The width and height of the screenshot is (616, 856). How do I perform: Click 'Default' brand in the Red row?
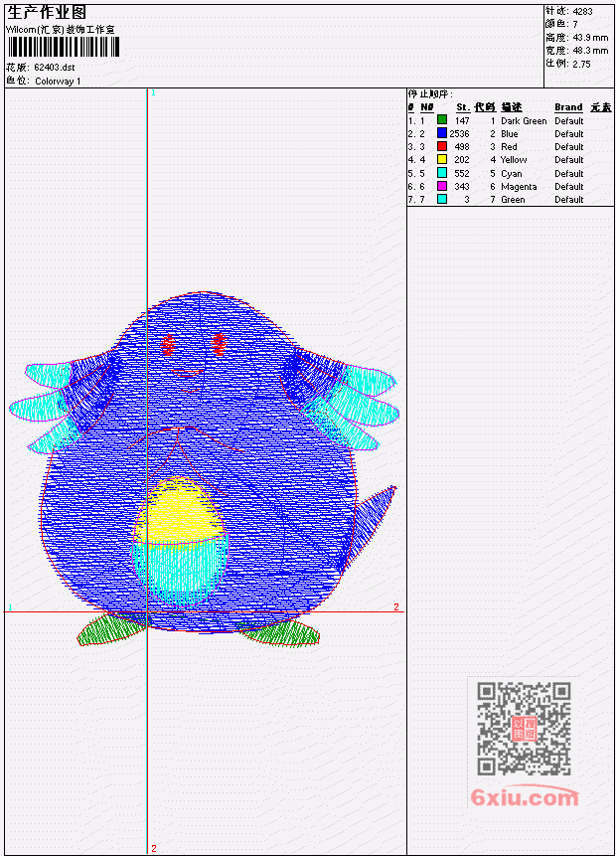569,147
